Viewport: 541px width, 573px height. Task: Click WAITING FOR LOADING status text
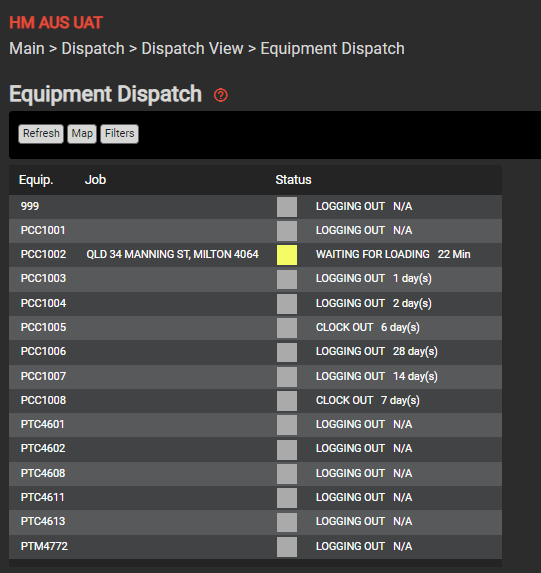point(372,254)
